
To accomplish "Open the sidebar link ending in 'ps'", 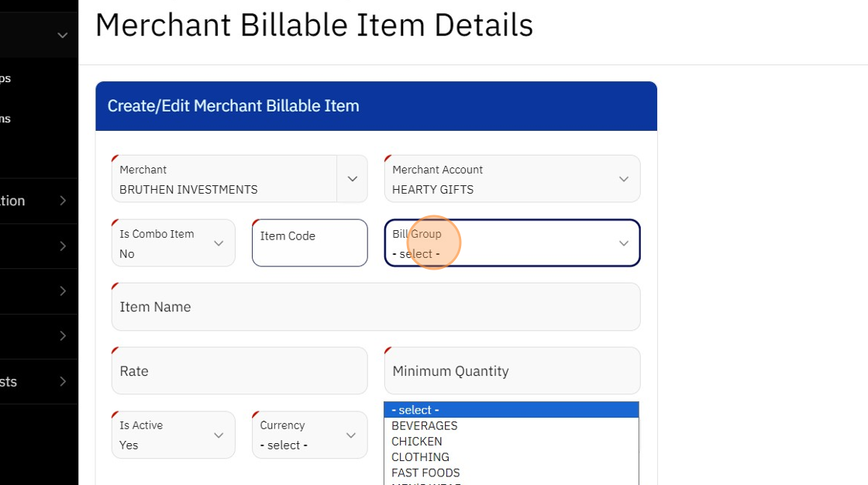I will point(5,78).
